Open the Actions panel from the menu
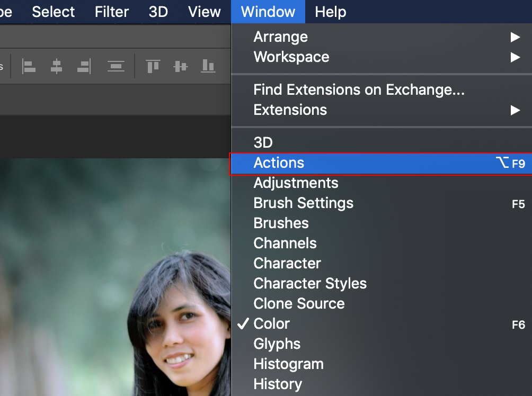532x396 pixels. (279, 163)
